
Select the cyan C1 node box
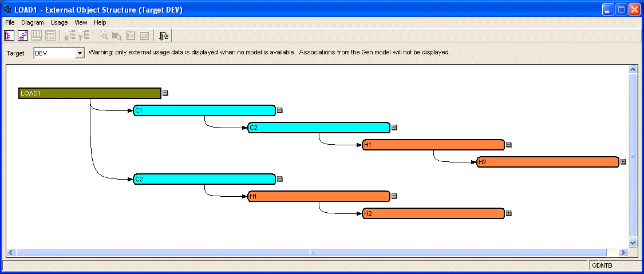[x=204, y=110]
